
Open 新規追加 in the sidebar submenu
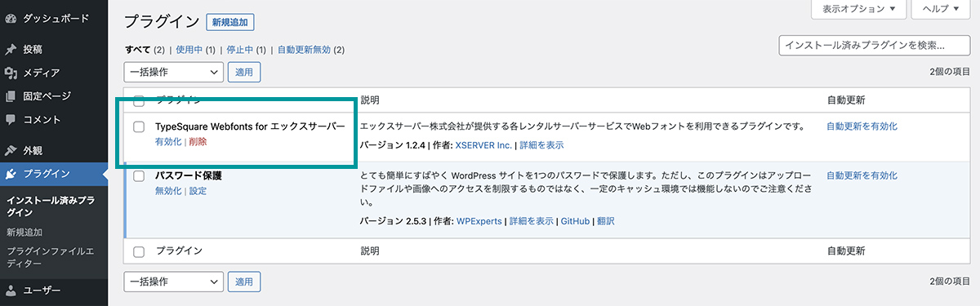(x=24, y=233)
